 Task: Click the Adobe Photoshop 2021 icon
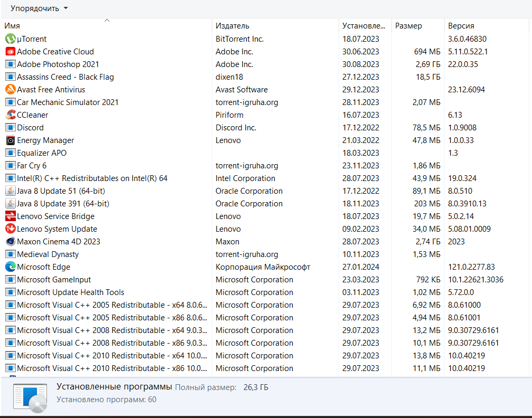click(x=11, y=64)
